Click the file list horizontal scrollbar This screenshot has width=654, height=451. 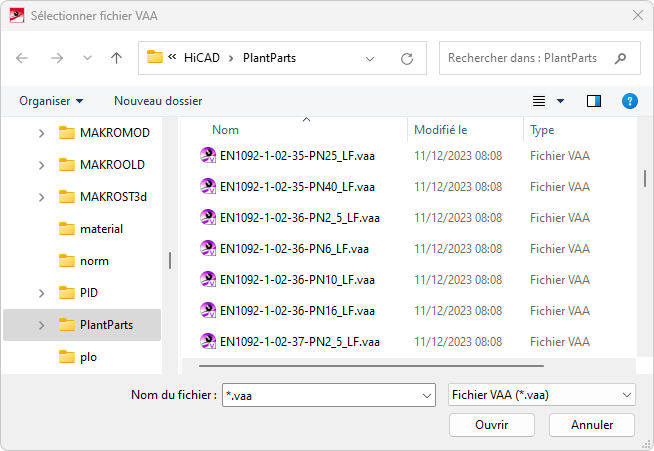(371, 366)
